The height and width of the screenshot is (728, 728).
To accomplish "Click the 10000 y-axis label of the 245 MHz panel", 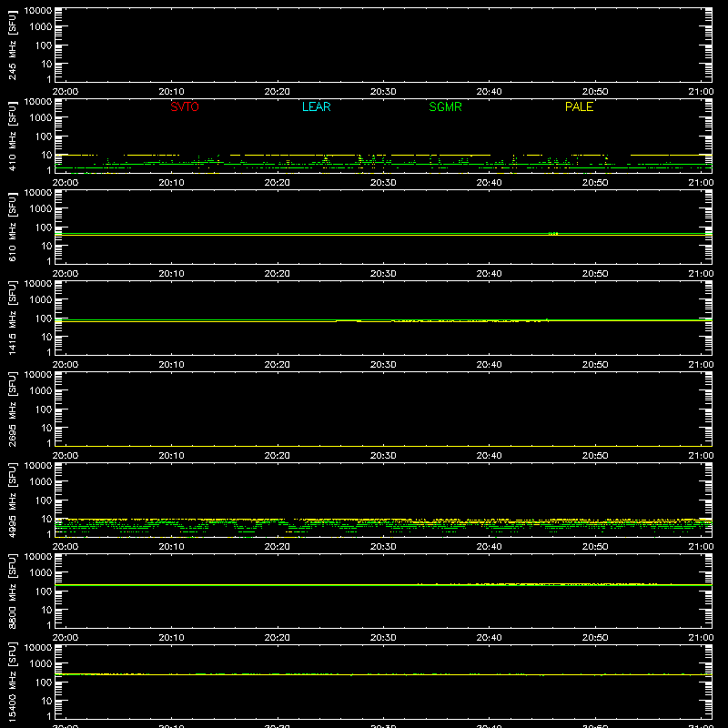I will pyautogui.click(x=38, y=11).
